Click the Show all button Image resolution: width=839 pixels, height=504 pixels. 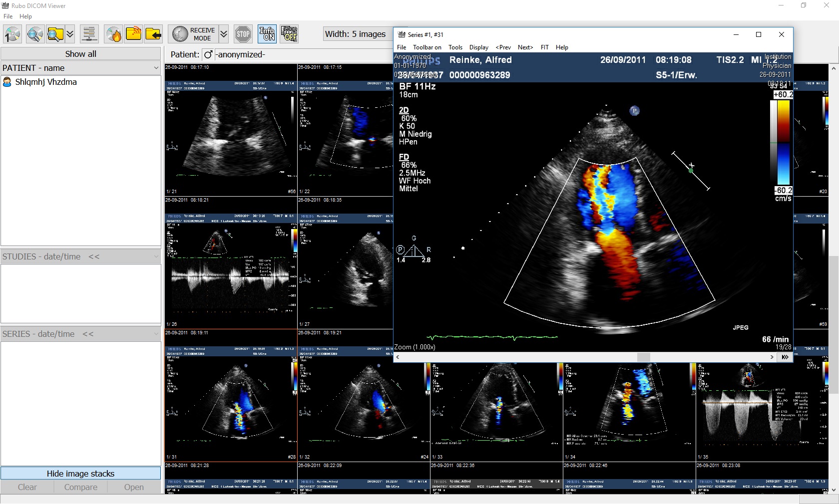click(81, 53)
